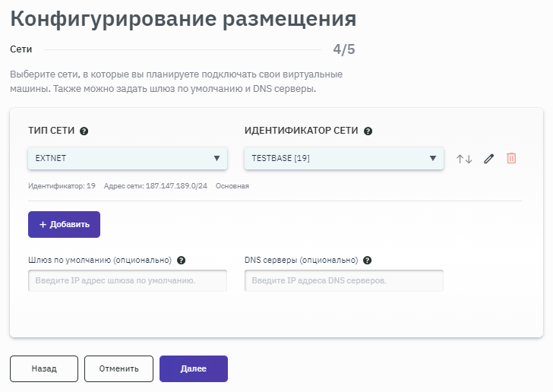Show help for Шлюз по умолчанию

[182, 260]
